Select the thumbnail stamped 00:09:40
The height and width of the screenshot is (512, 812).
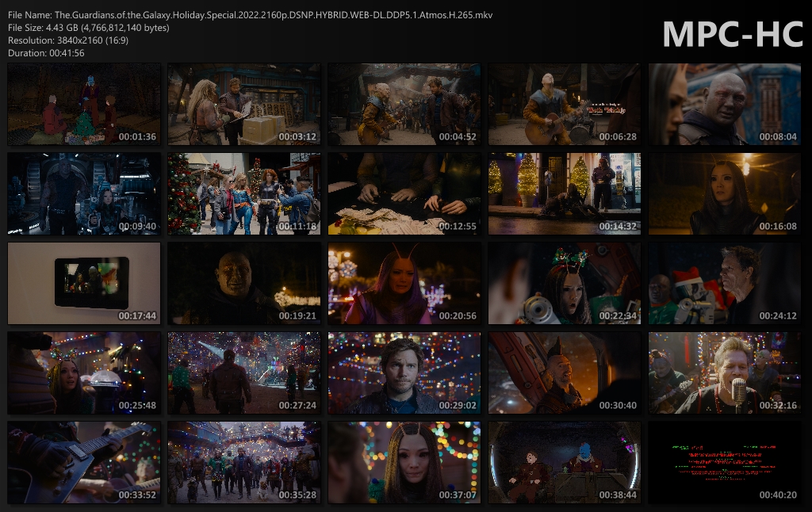point(84,193)
